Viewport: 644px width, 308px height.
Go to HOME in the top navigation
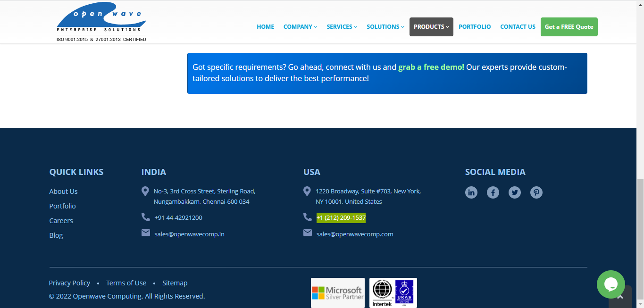(x=265, y=26)
